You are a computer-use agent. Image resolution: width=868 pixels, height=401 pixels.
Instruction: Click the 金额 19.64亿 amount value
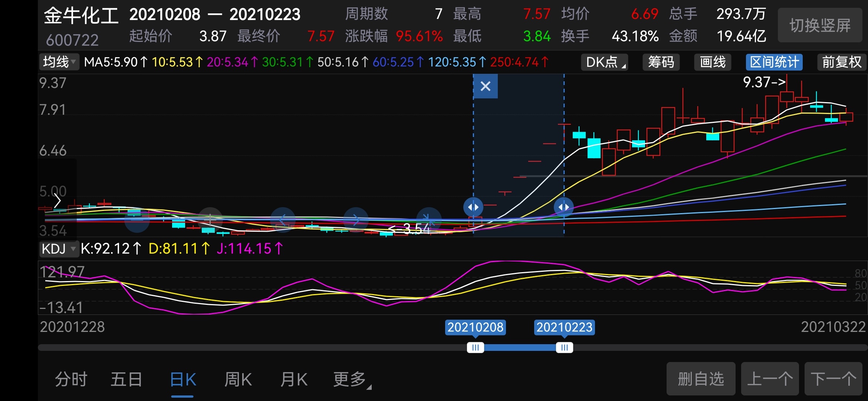pyautogui.click(x=741, y=36)
